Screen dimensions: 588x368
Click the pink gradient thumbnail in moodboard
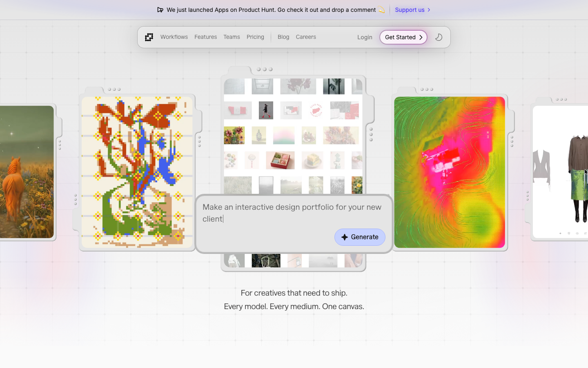point(284,135)
